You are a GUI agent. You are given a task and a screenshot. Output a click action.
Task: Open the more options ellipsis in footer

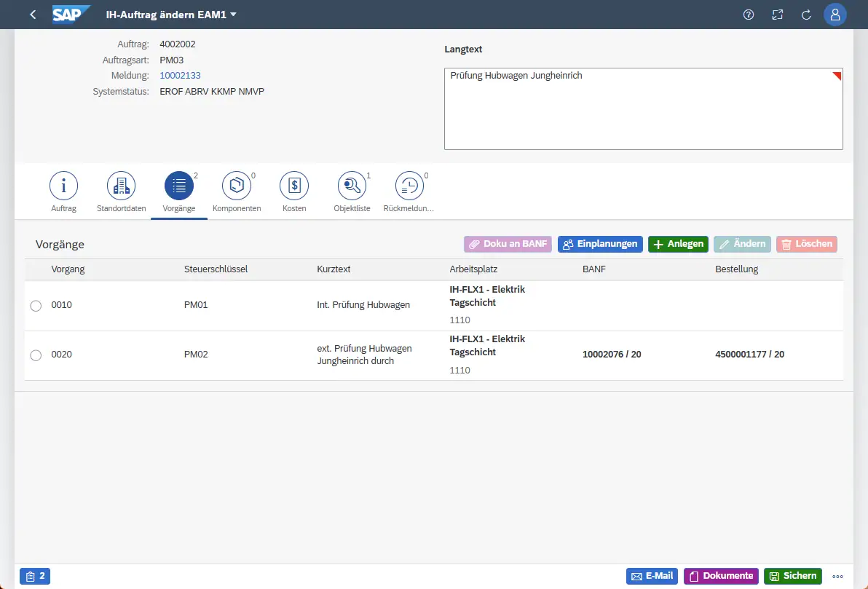[x=837, y=576]
